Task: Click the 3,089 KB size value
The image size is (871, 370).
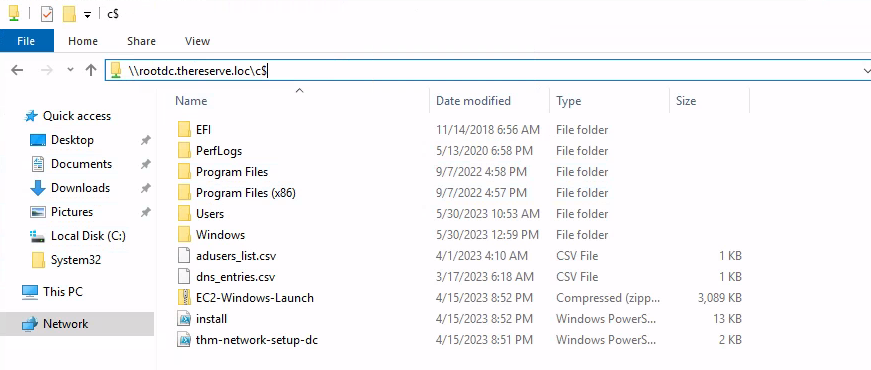Action: (719, 298)
